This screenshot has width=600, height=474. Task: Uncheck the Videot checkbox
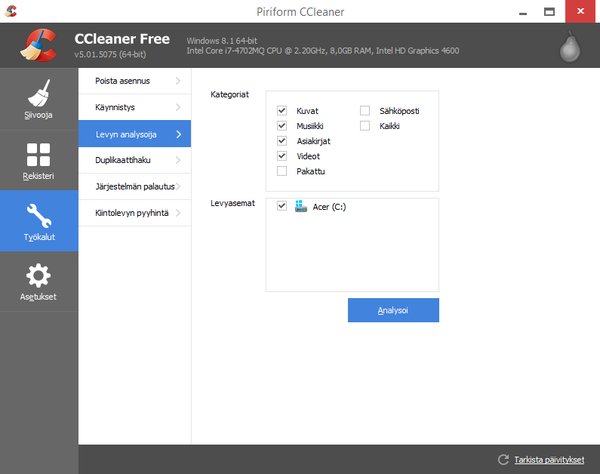tap(282, 156)
